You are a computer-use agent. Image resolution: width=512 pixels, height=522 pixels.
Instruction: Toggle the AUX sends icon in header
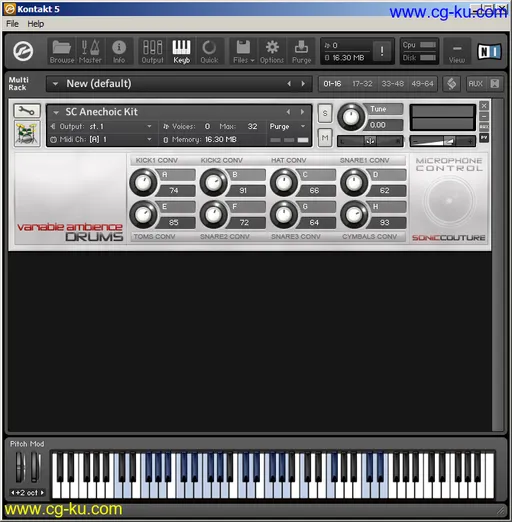pyautogui.click(x=484, y=127)
